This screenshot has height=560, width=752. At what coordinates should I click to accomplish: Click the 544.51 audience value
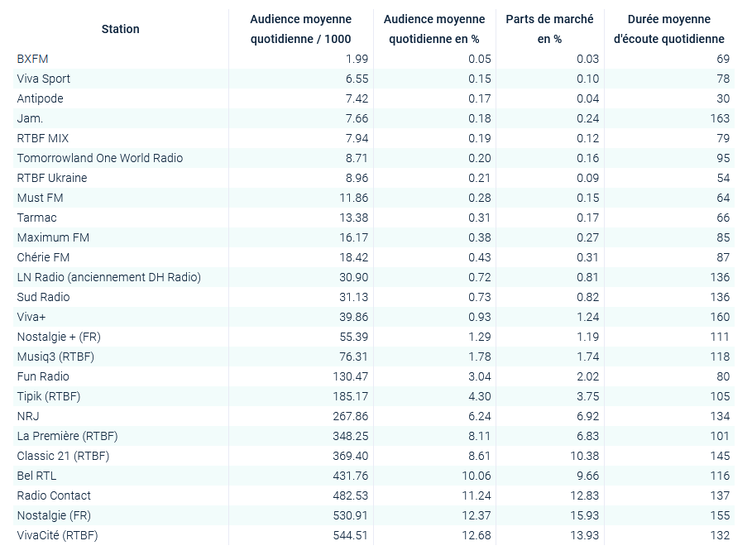(x=350, y=535)
